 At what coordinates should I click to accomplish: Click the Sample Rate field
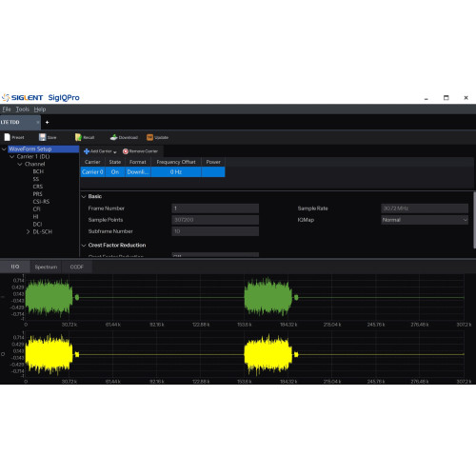[425, 208]
